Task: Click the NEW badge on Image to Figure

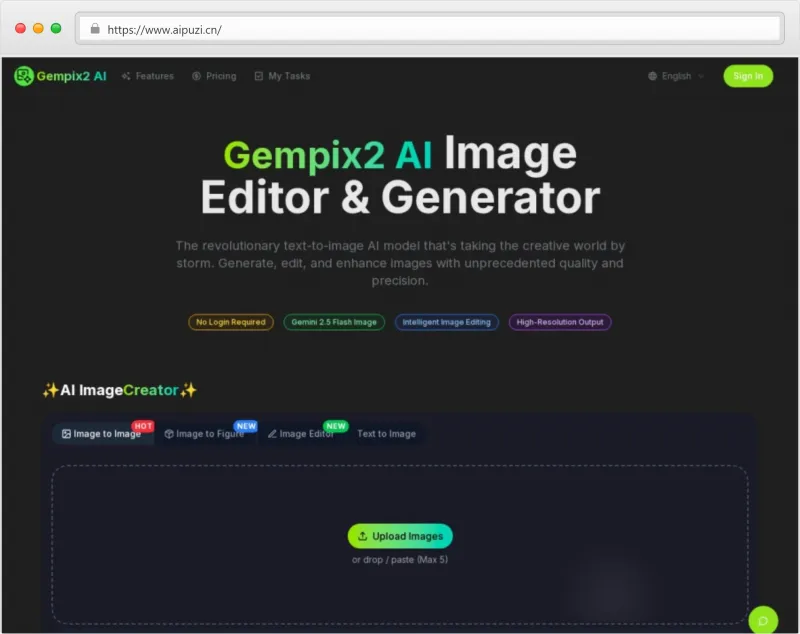Action: [x=245, y=425]
